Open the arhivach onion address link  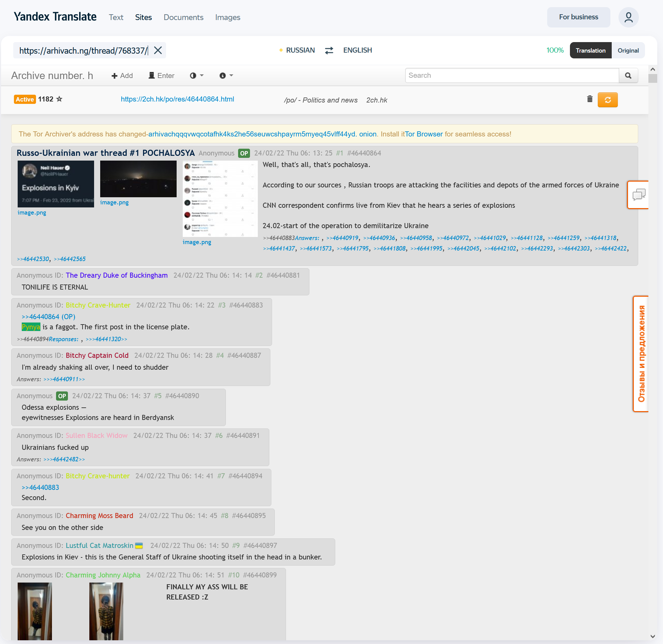pyautogui.click(x=262, y=134)
